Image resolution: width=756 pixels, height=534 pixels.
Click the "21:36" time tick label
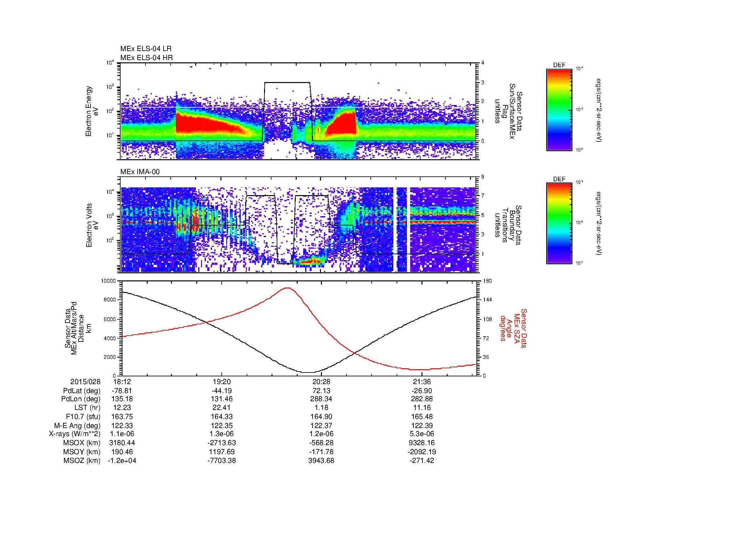(422, 382)
